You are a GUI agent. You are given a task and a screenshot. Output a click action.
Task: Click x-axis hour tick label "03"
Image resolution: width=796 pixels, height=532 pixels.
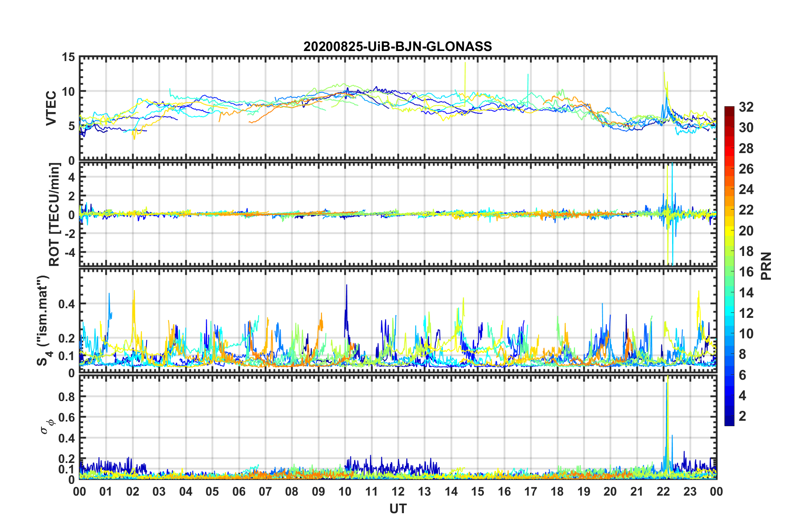(159, 491)
